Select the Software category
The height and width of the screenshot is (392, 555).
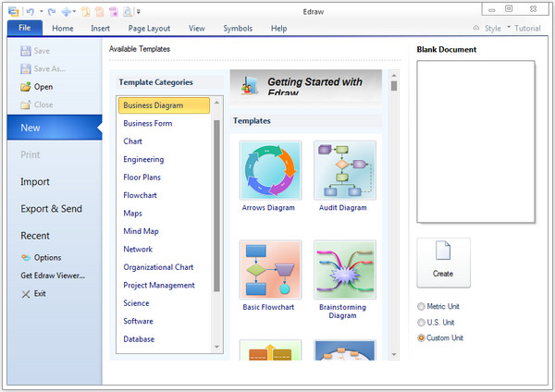click(138, 321)
